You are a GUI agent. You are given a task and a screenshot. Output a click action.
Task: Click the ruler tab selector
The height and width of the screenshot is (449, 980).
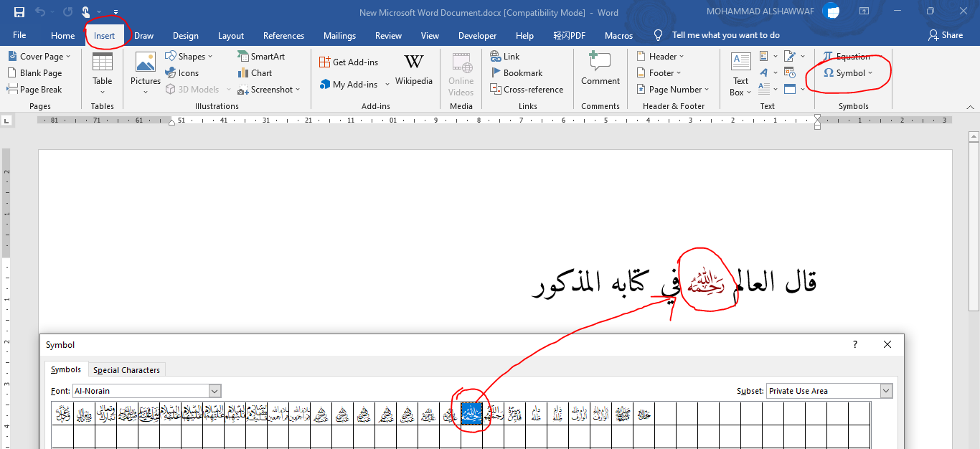(x=8, y=120)
